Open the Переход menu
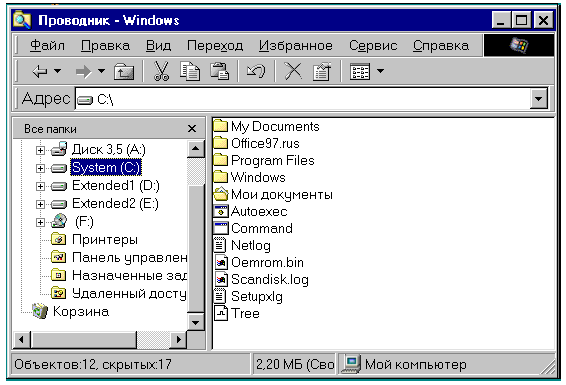This screenshot has height=385, width=566. [215, 45]
